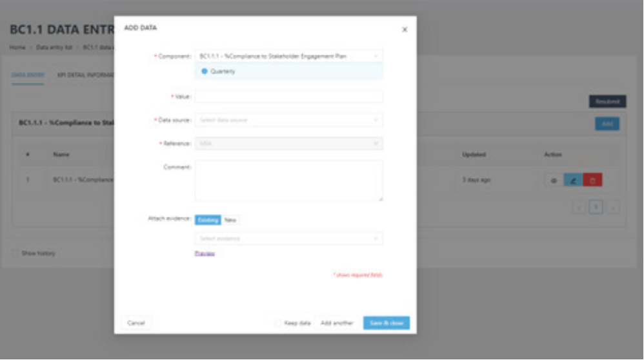Go to the next page with the pagination arrow
This screenshot has width=644, height=360.
pos(613,207)
